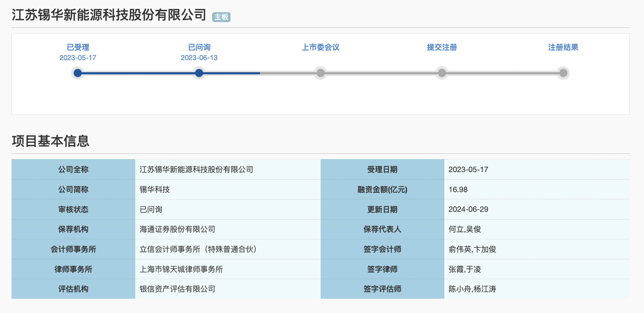The width and height of the screenshot is (644, 313).
Task: Select the 上市委会议 stage label
Action: point(320,48)
